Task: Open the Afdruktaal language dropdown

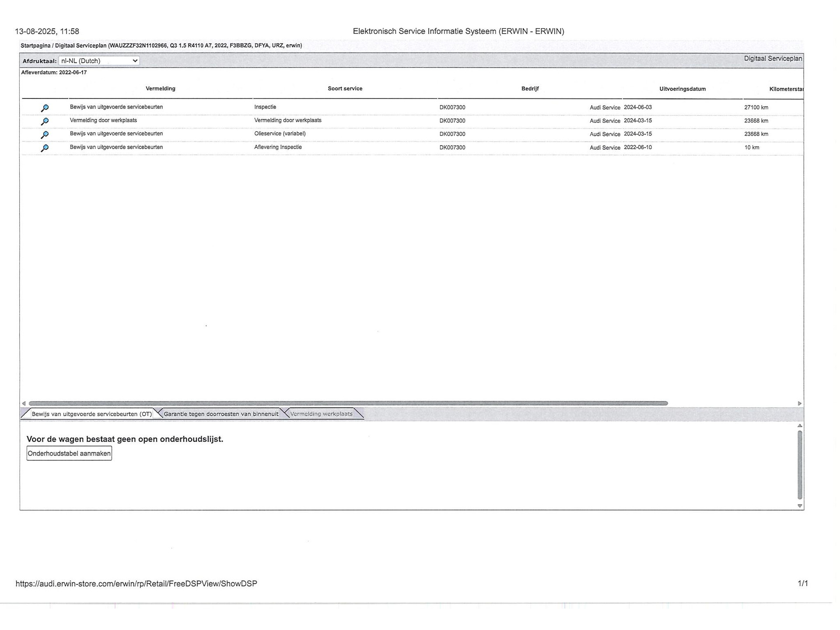Action: coord(99,61)
